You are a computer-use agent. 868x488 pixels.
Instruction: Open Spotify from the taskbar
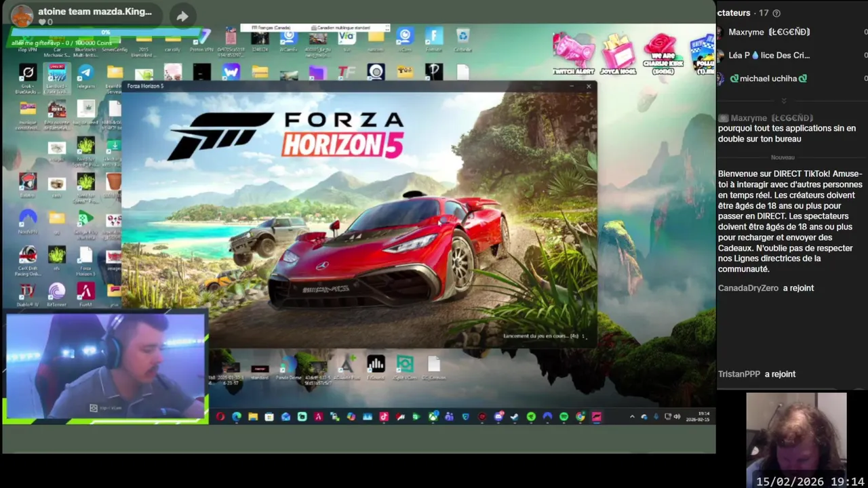(564, 417)
